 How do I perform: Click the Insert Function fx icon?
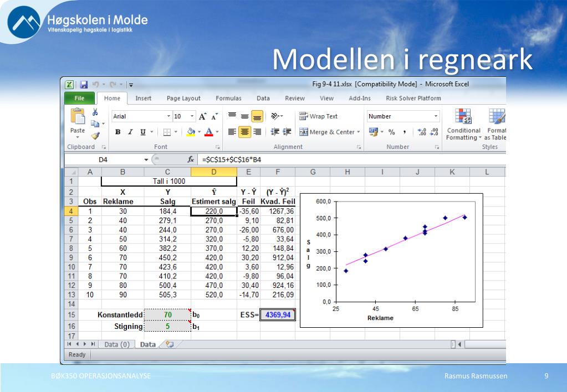[x=191, y=159]
